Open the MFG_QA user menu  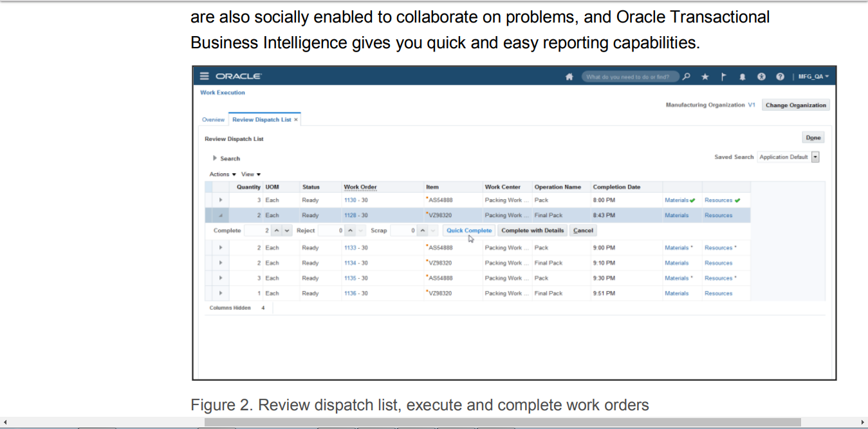coord(811,76)
